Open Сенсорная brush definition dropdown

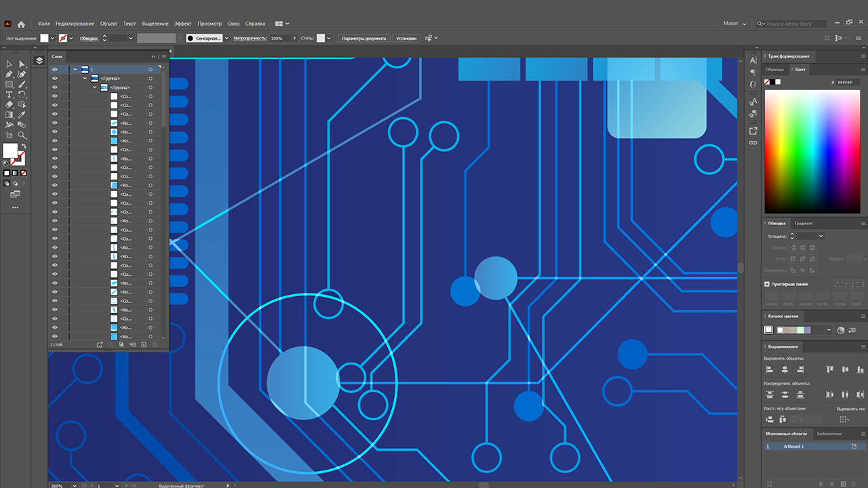[226, 39]
